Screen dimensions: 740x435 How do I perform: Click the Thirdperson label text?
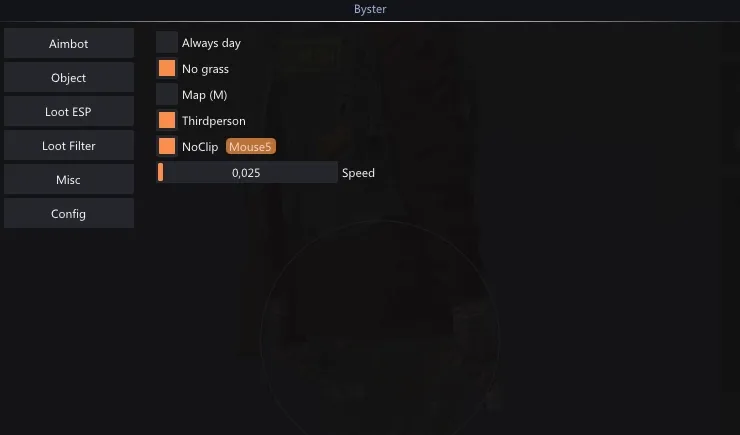pos(214,121)
